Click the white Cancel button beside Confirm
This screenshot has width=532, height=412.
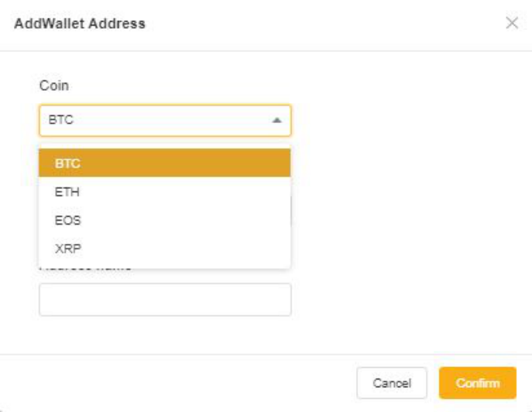[392, 383]
